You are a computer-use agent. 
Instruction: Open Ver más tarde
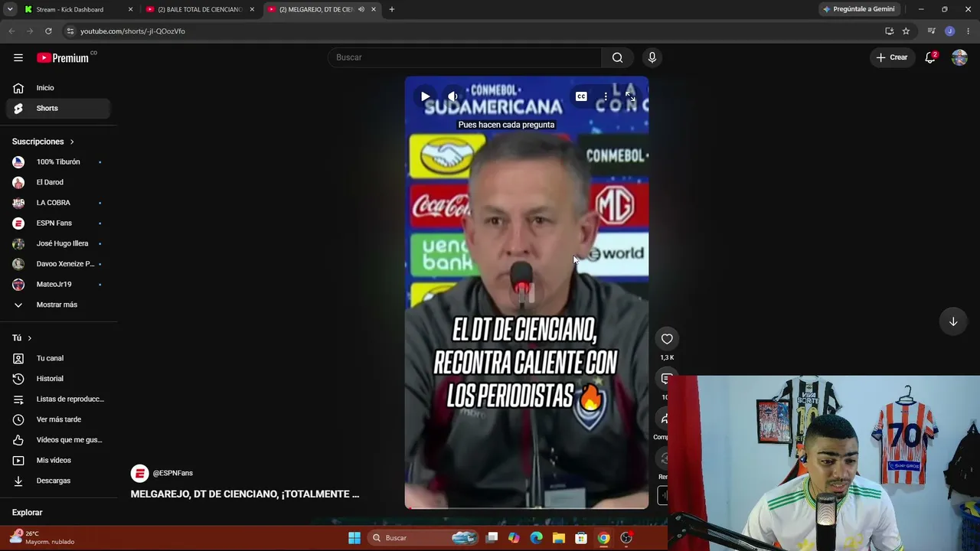58,419
